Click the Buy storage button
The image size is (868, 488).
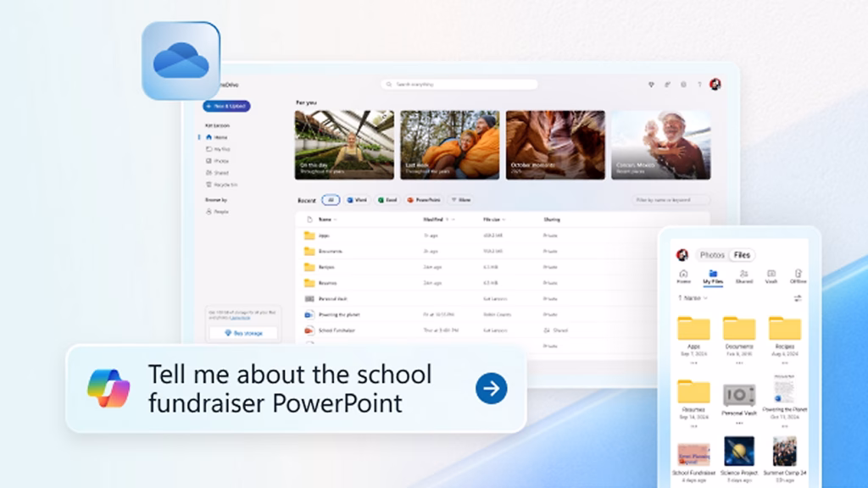pyautogui.click(x=243, y=333)
